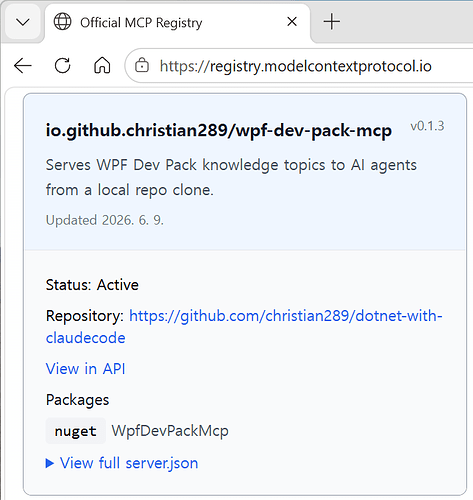Expand View full server.json text
The height and width of the screenshot is (500, 473).
129,463
